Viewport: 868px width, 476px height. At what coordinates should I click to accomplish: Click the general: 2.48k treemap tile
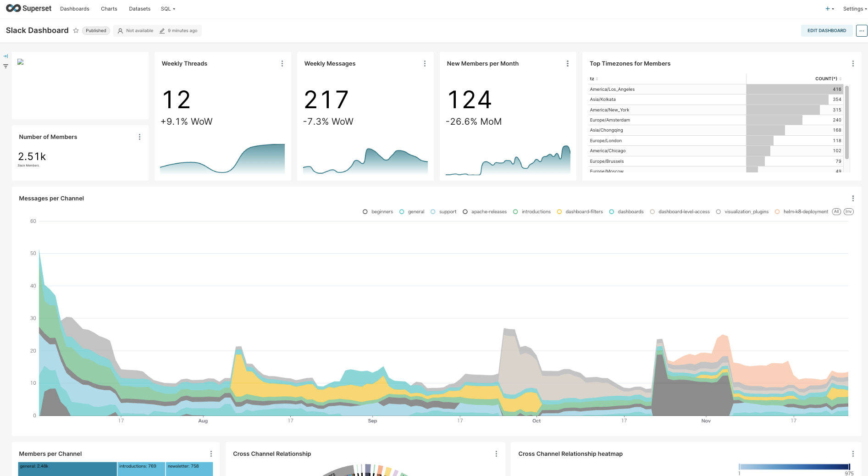[x=67, y=469]
